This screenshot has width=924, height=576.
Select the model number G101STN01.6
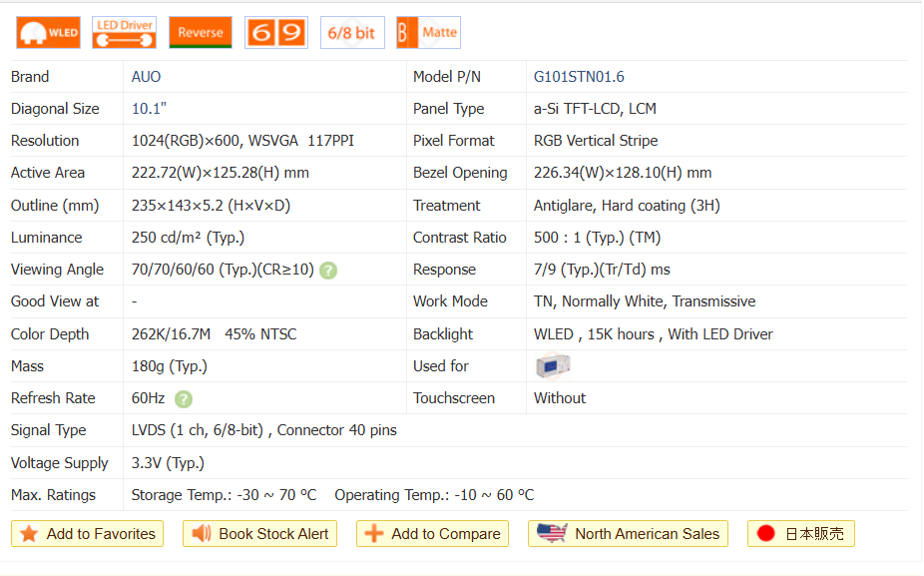tap(579, 77)
